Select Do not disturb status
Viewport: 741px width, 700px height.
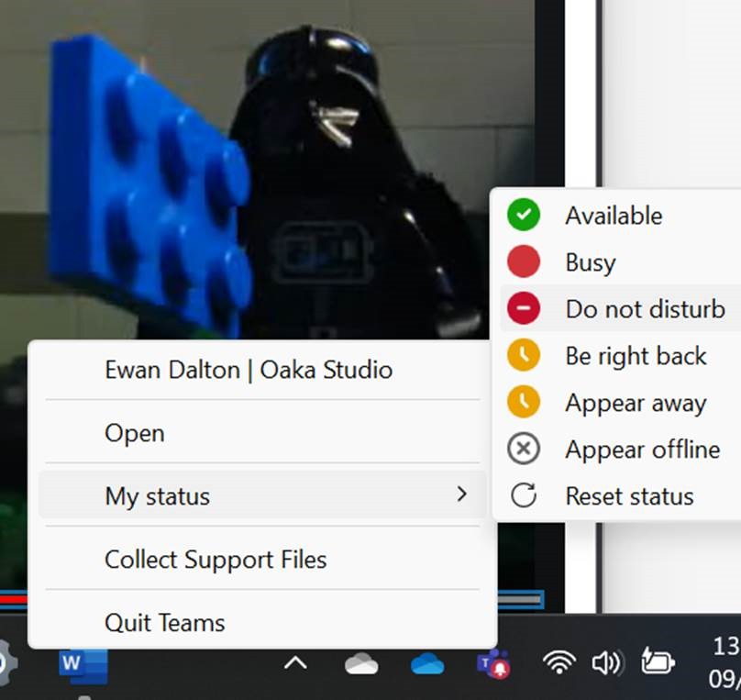[x=620, y=308]
